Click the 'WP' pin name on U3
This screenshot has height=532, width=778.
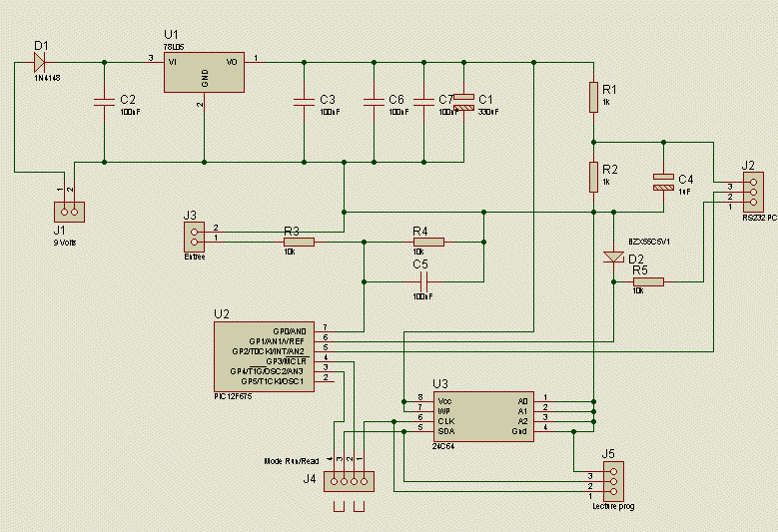[443, 411]
